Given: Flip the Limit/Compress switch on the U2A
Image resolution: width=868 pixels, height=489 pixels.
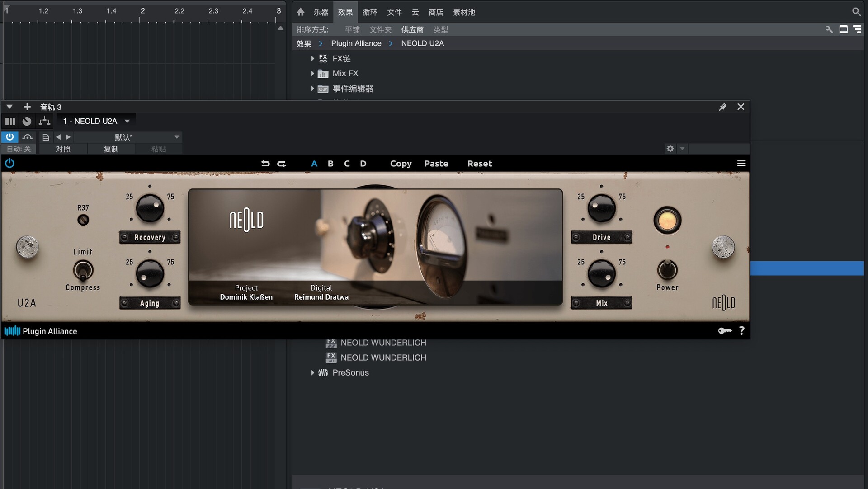Looking at the screenshot, I should tap(83, 270).
